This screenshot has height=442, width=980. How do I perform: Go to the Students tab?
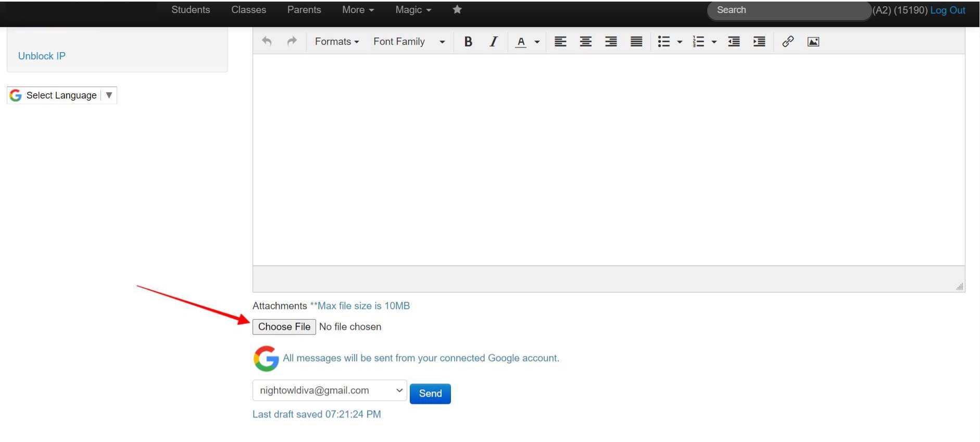191,10
